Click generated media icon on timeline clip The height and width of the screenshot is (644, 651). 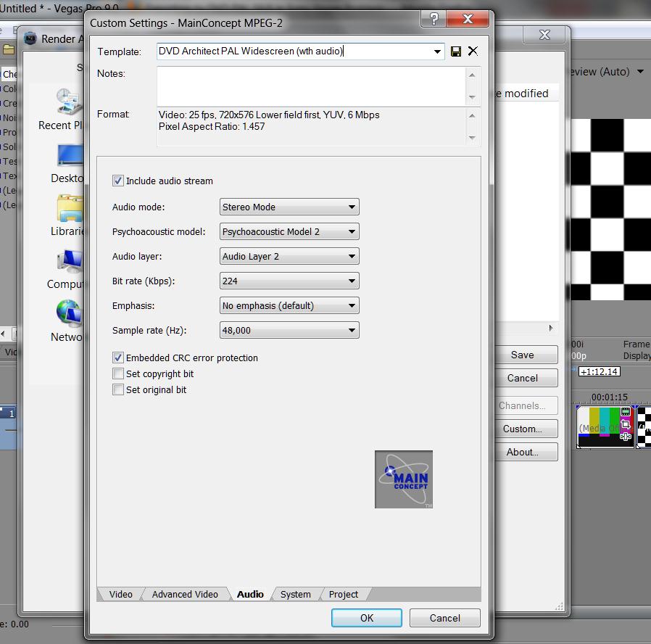click(625, 412)
